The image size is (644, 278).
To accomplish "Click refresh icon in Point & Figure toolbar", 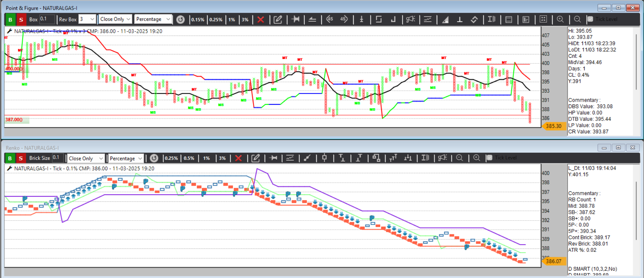I will (x=181, y=19).
